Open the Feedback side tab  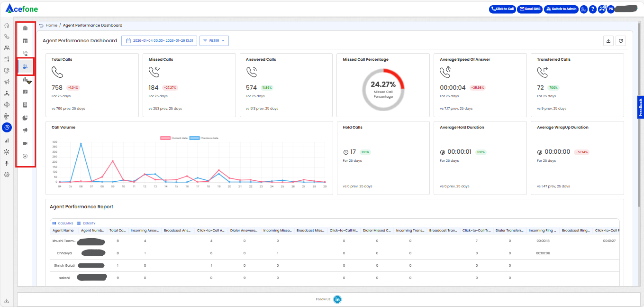tap(640, 107)
